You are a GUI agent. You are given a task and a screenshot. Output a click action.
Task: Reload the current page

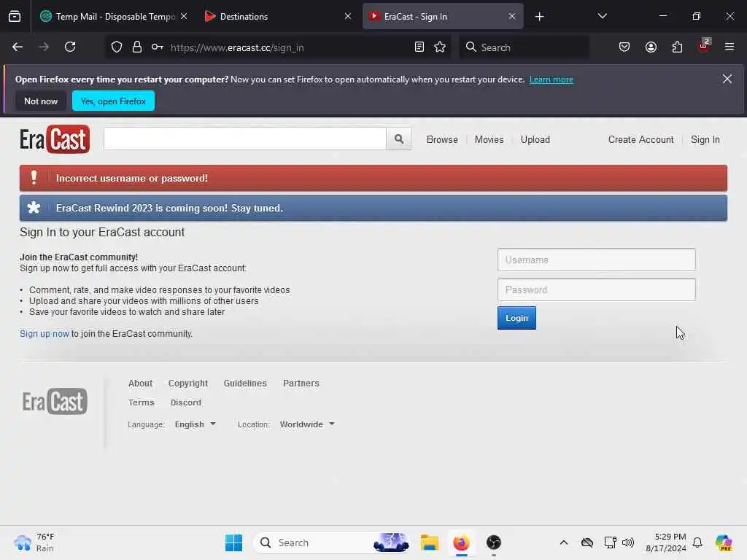click(70, 47)
